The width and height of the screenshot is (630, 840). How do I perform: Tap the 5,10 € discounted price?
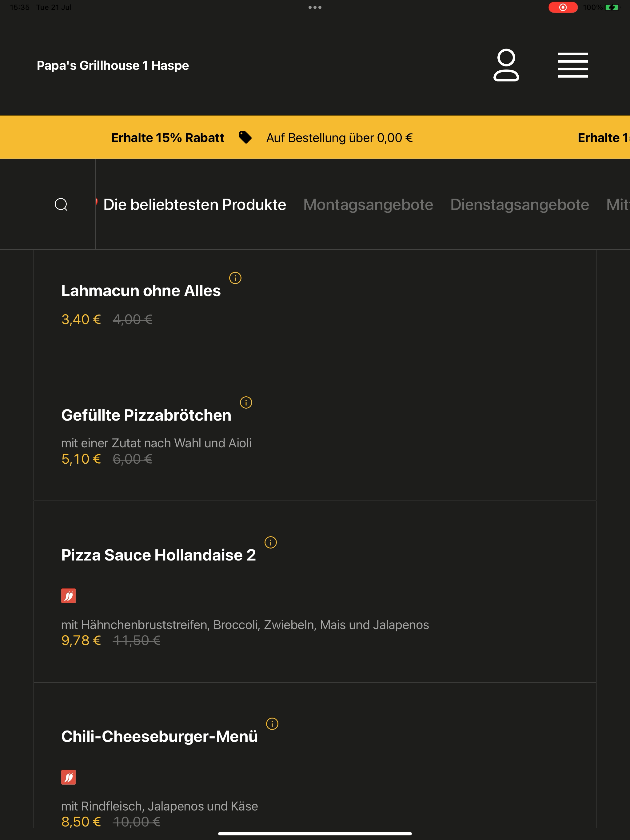tap(81, 459)
